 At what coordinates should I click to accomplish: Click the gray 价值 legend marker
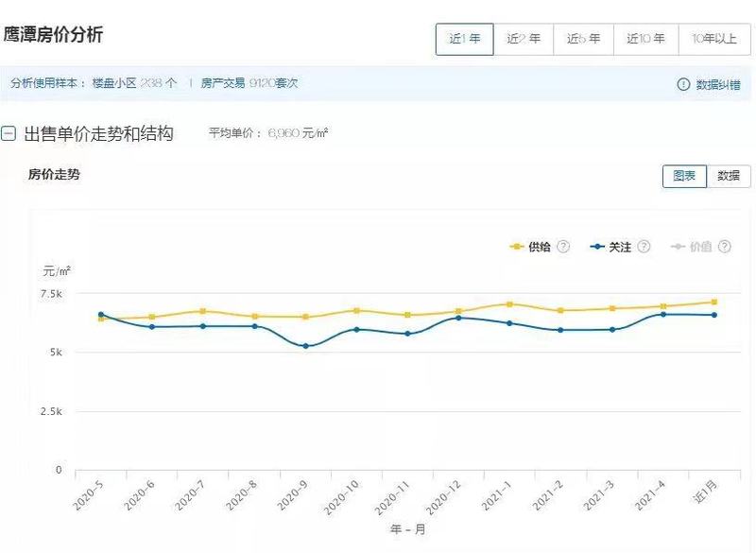pos(678,246)
